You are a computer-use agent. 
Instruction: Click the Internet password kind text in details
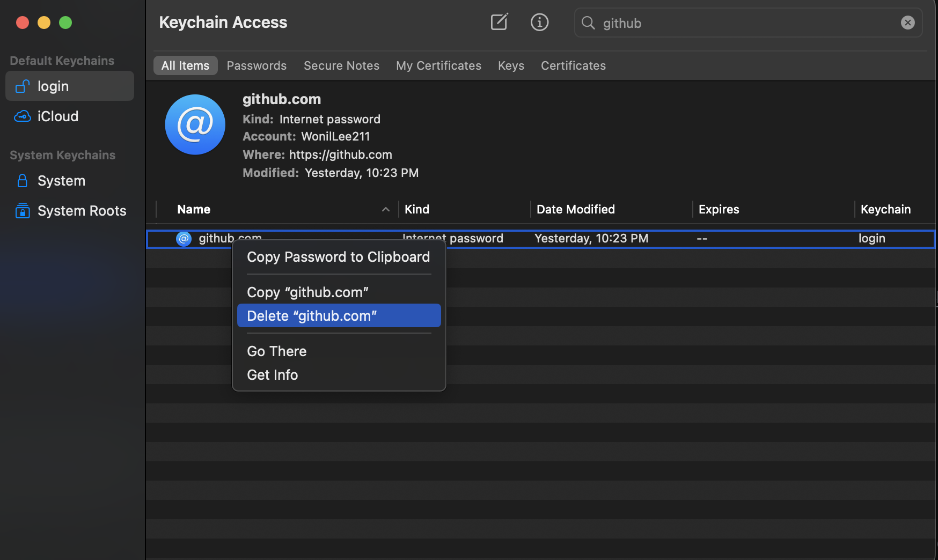[329, 119]
